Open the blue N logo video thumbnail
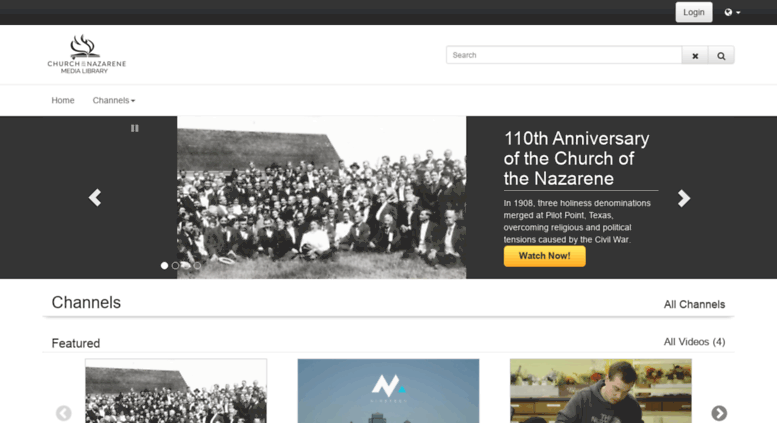 click(388, 391)
